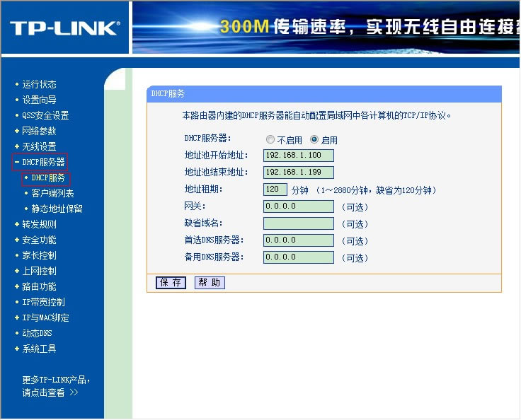Focus the 首选DNS服务器 input field
This screenshot has height=420, width=521.
point(299,240)
